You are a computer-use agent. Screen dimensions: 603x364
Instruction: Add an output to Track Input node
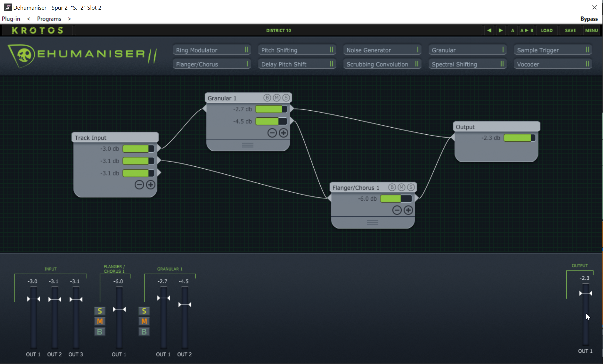click(x=150, y=185)
